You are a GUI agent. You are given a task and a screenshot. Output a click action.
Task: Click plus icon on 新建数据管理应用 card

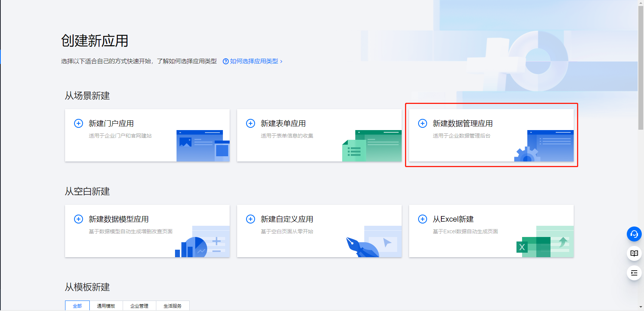[423, 123]
